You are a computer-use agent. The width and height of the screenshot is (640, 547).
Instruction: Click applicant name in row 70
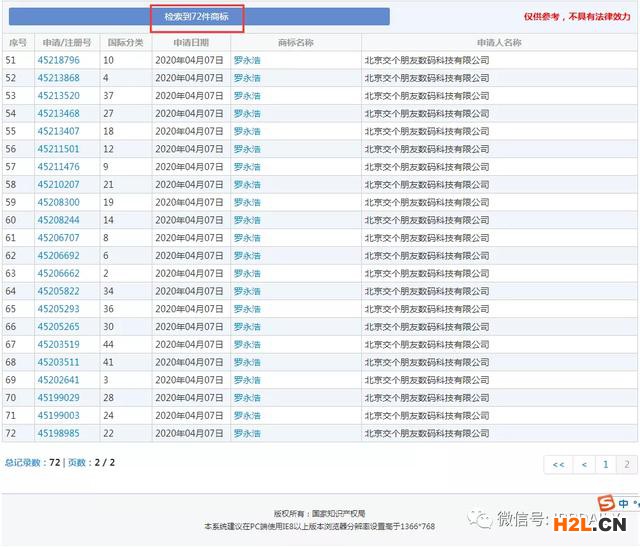[427, 398]
